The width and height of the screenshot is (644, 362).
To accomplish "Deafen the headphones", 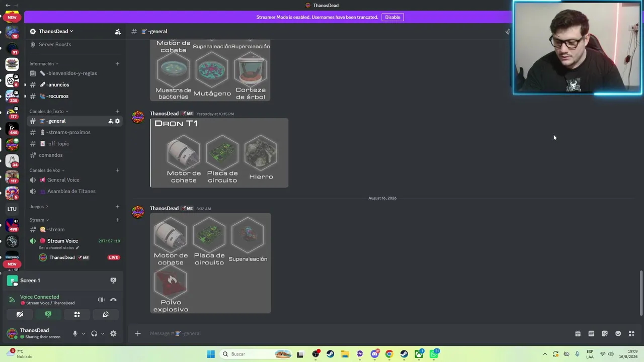I will [94, 333].
